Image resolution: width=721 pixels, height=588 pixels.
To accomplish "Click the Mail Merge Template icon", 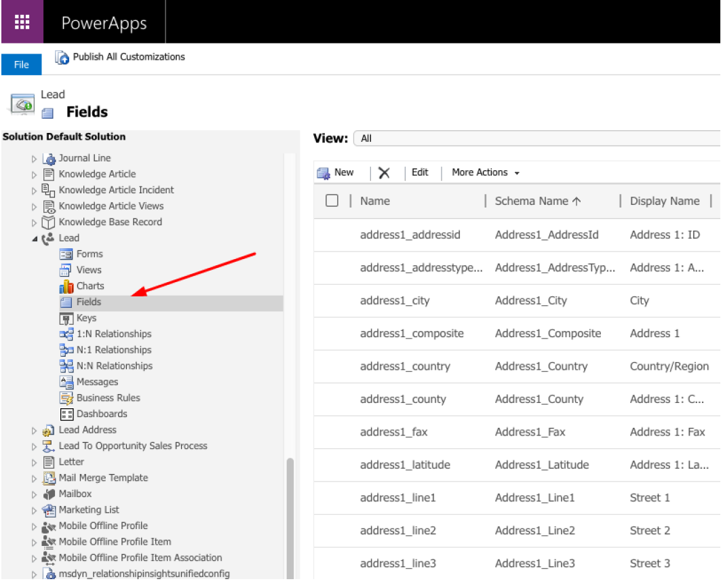I will tap(49, 479).
